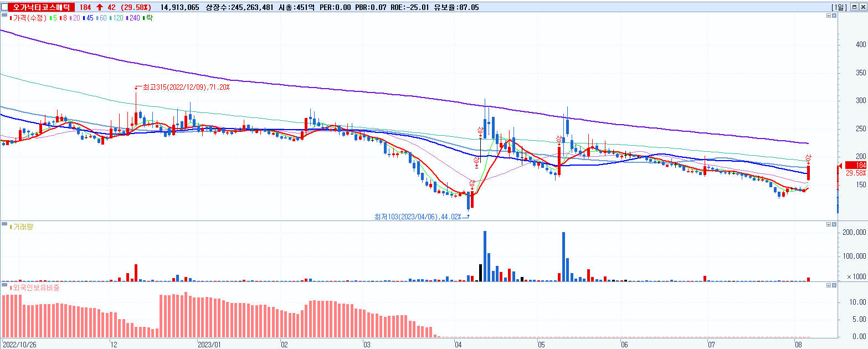
Task: Click the PBR:0.07 value in header
Action: 371,7
